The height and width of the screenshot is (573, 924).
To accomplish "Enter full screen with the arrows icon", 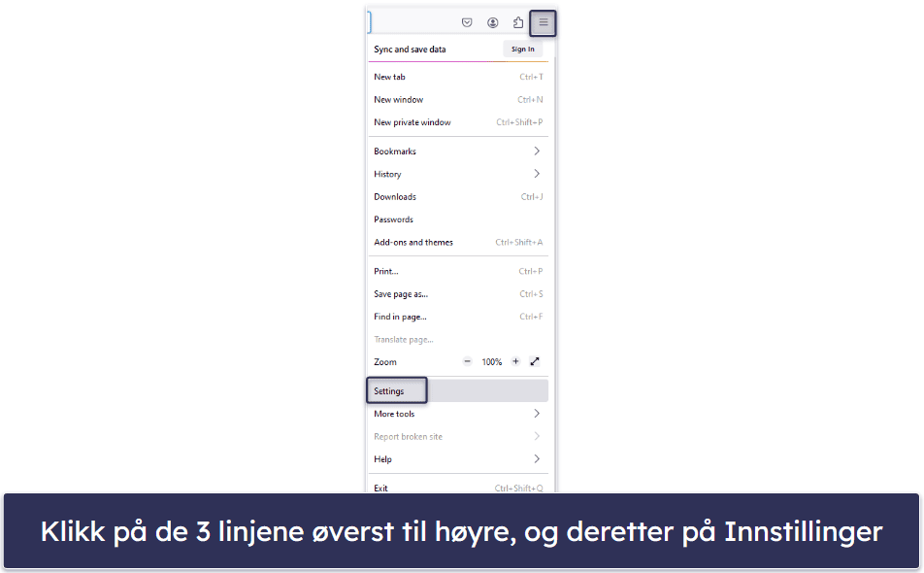I will point(535,361).
